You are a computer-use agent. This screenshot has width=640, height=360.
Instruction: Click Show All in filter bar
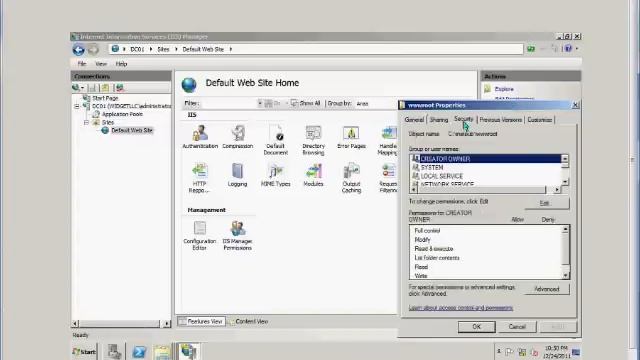pyautogui.click(x=306, y=103)
